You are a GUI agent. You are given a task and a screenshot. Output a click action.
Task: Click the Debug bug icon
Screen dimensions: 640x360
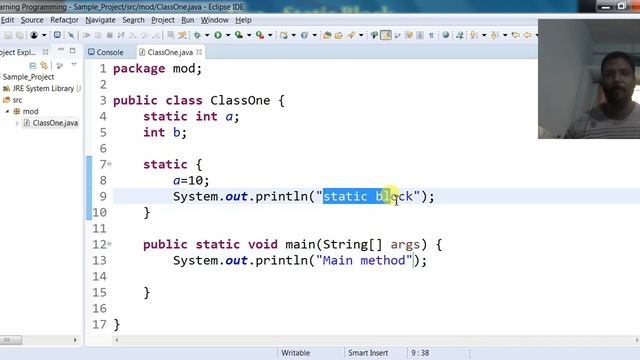coord(197,36)
